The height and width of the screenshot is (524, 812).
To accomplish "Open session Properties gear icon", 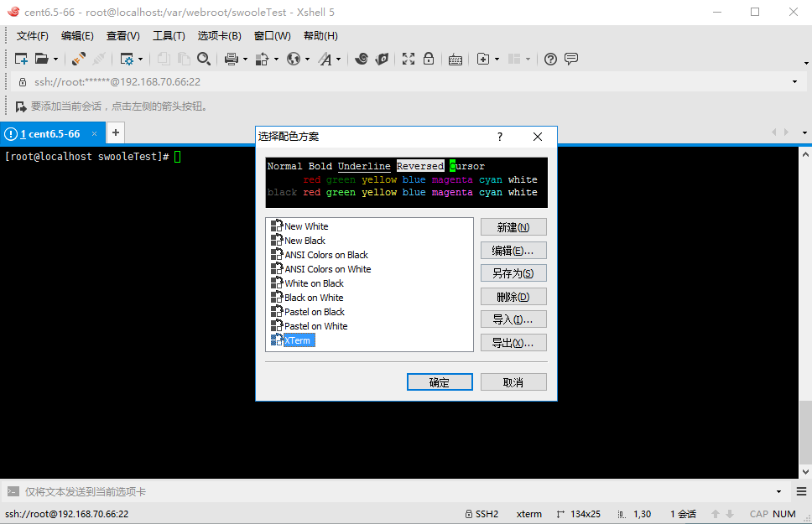I will 127,59.
